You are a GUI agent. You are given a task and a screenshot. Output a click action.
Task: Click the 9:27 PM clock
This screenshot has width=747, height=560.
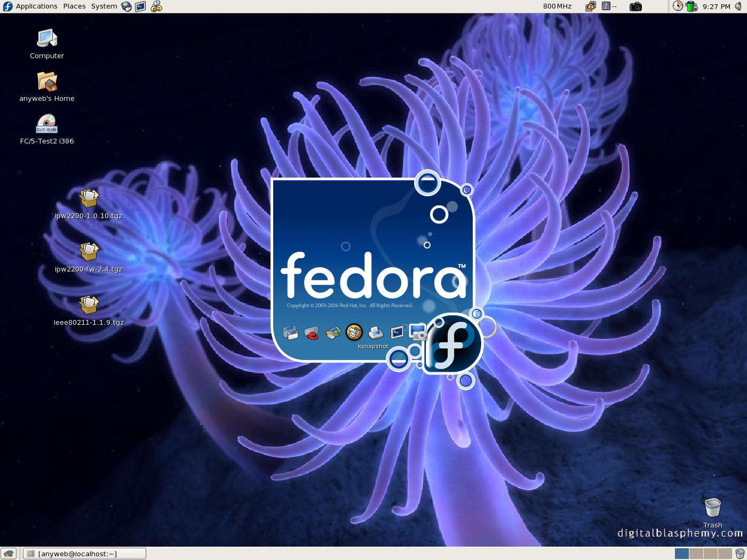click(x=716, y=6)
